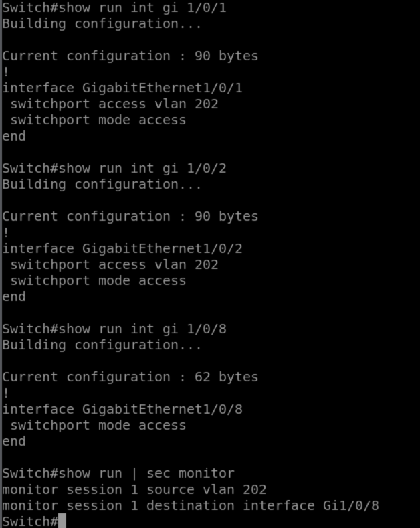Click the 'interface GigabitEthernet1/0/8' line
Screen dimensions: 420x528
tap(122, 409)
